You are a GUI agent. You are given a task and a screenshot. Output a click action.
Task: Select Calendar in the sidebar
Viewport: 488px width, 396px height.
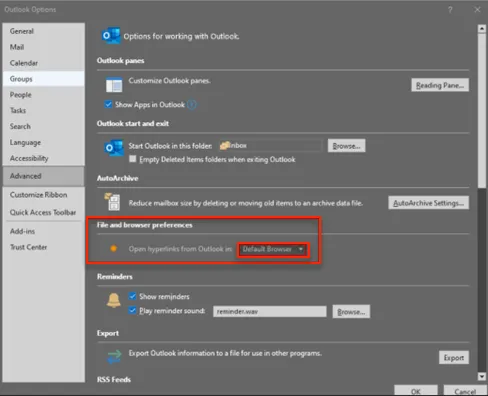coord(44,63)
